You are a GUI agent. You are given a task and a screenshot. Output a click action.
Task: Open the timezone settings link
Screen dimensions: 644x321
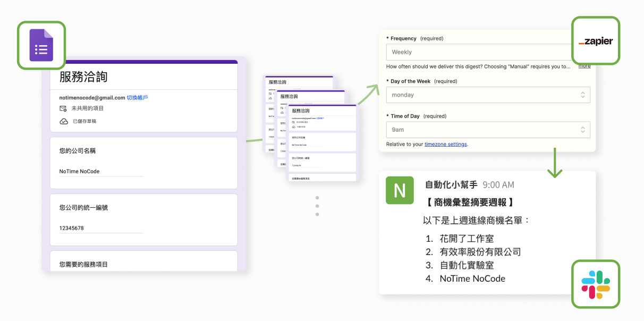click(x=445, y=144)
